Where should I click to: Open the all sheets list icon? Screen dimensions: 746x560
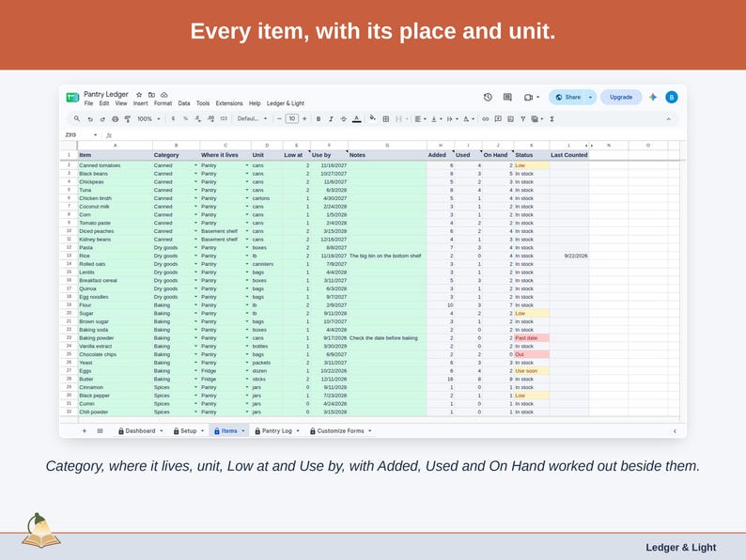coord(100,431)
